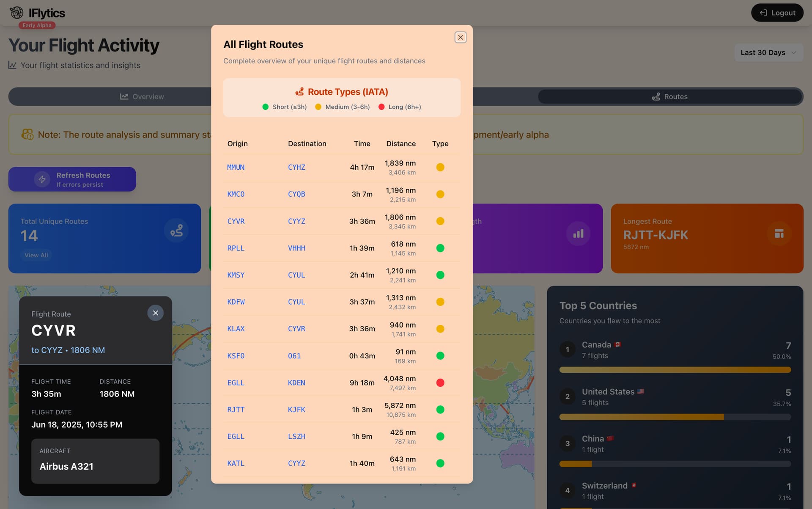This screenshot has width=812, height=509.
Task: Select origin CYVR in routes table
Action: click(236, 221)
